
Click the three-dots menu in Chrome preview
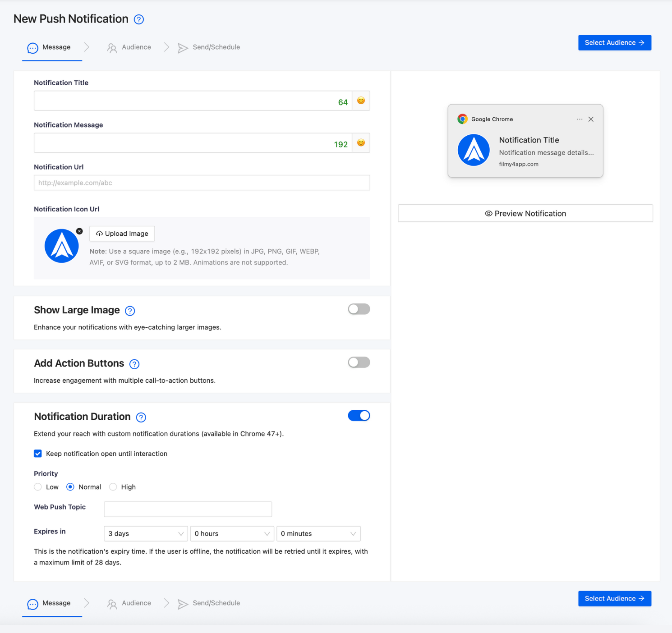pos(580,119)
